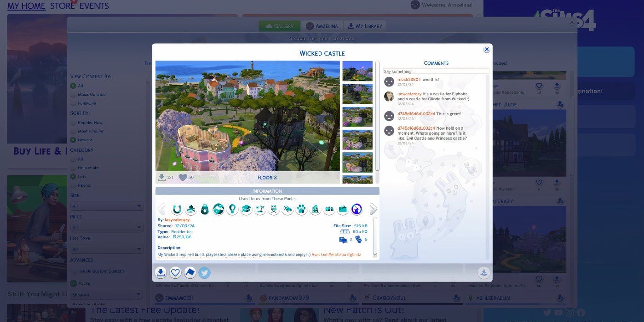Switch to the My Library tab
Viewport: 644px width, 322px height.
point(365,26)
